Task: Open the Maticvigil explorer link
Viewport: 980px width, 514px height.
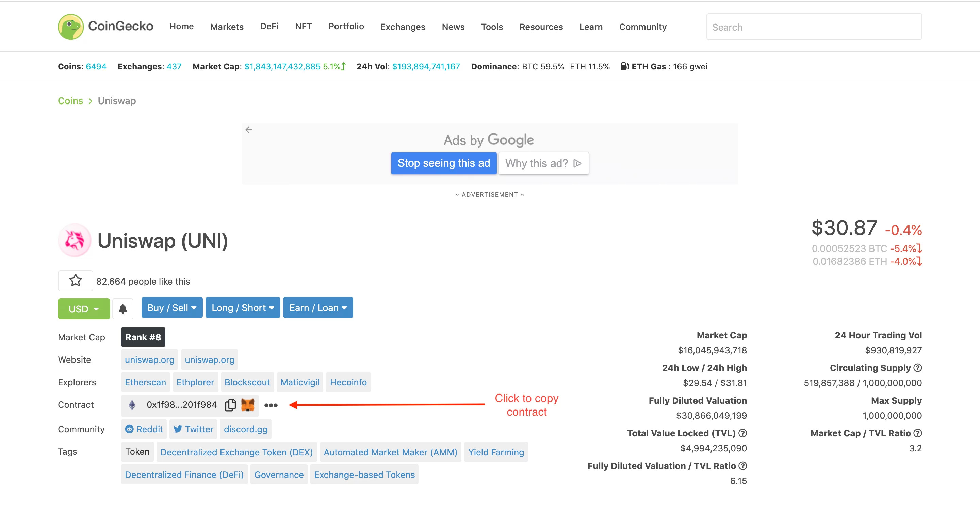Action: point(300,382)
